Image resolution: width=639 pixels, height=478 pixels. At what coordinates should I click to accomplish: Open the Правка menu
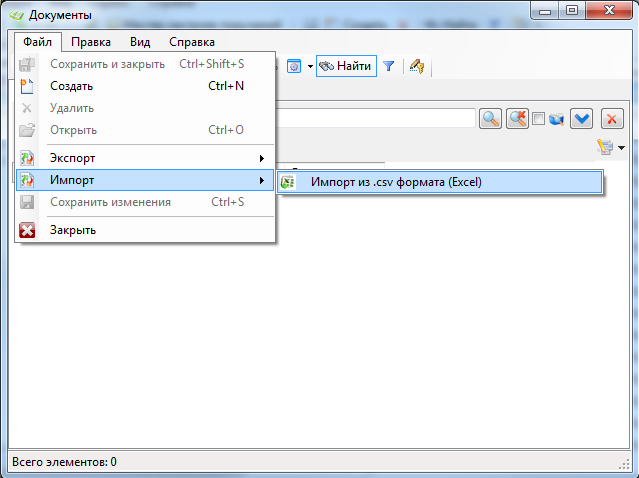tap(91, 42)
